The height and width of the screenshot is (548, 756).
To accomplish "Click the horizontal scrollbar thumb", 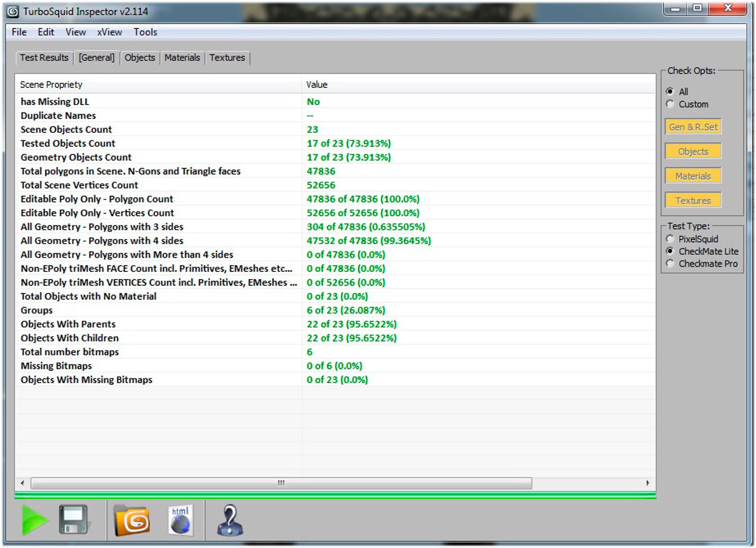I will coord(281,483).
